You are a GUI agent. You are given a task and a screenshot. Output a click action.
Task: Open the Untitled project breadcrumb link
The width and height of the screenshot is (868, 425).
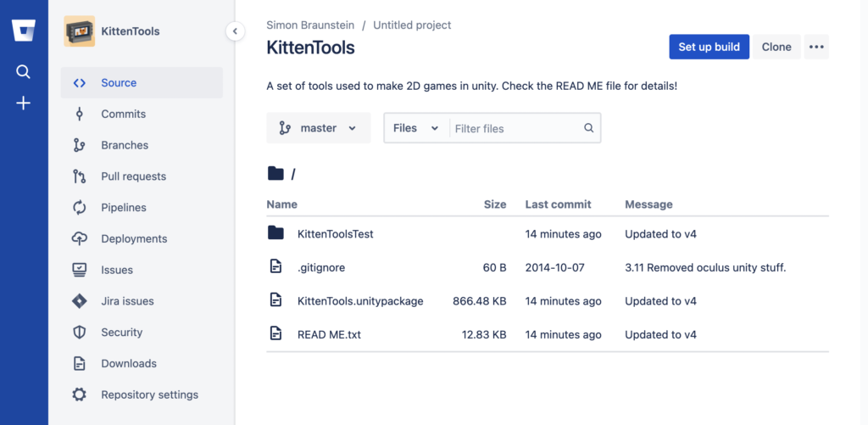coord(412,25)
